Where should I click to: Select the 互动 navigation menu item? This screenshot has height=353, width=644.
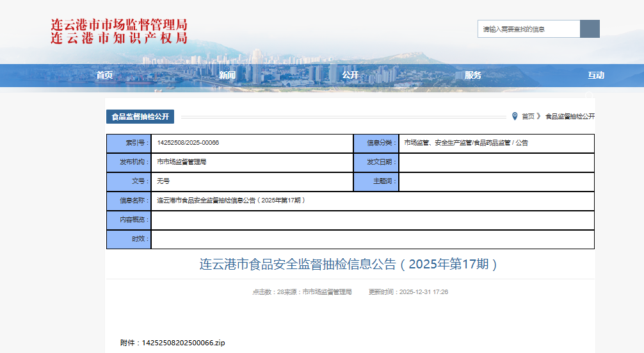coord(596,75)
